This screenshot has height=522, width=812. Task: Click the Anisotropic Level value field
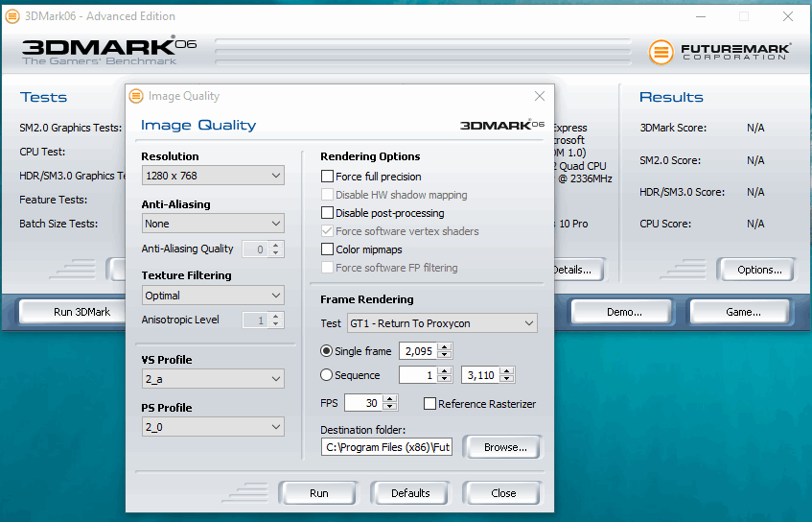(256, 320)
